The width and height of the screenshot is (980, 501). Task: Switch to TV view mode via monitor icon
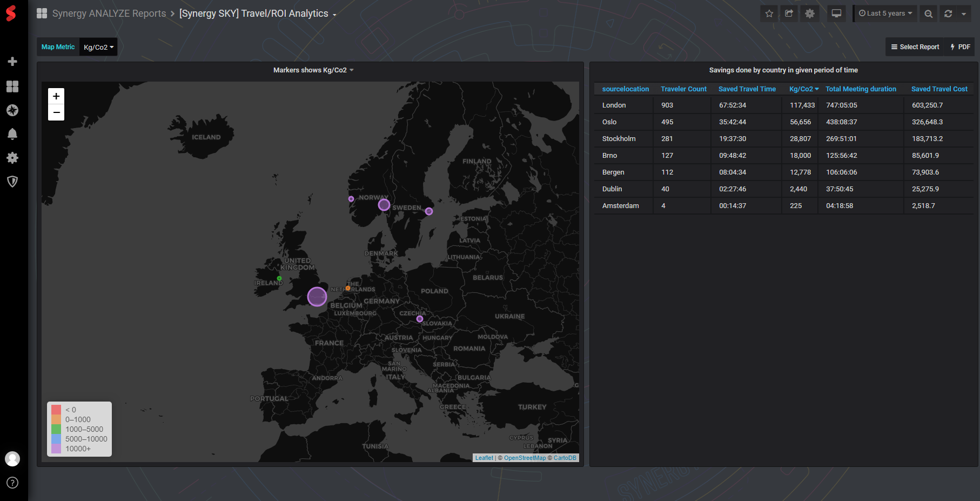tap(836, 14)
